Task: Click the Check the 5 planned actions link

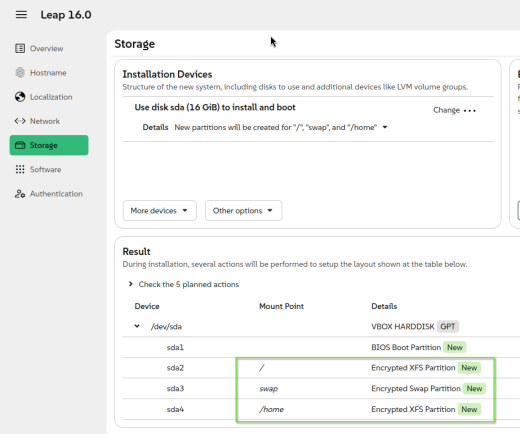Action: [x=189, y=284]
